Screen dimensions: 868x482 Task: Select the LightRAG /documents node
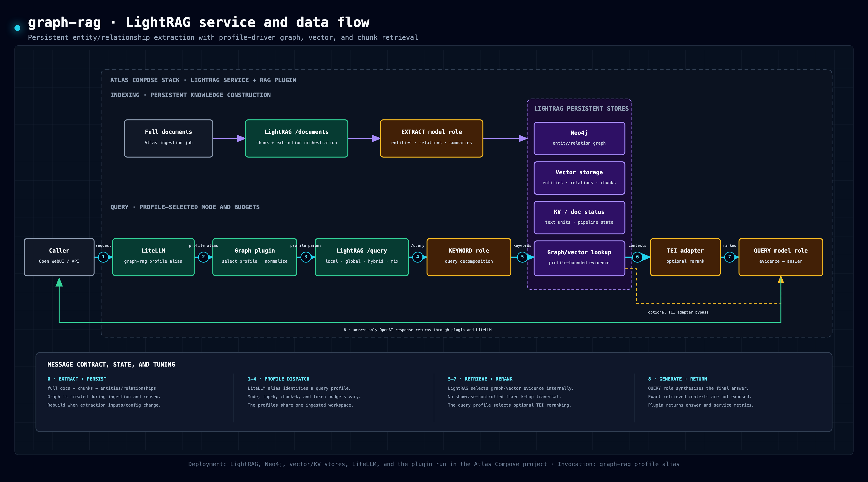click(297, 138)
